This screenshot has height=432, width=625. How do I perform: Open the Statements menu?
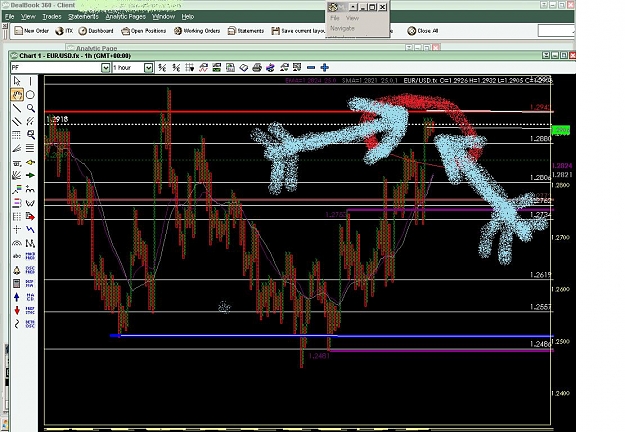point(83,17)
